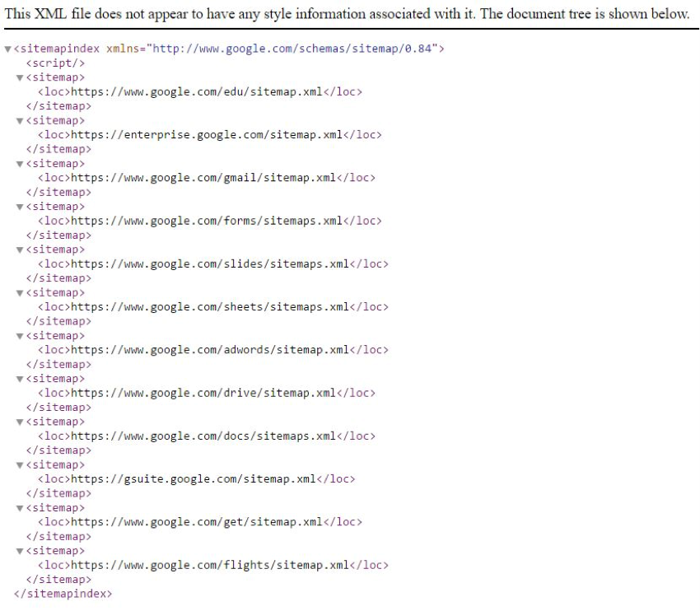700x611 pixels.
Task: Collapse the sitemap node containing forms/sitemaps.xml
Action: [20, 207]
